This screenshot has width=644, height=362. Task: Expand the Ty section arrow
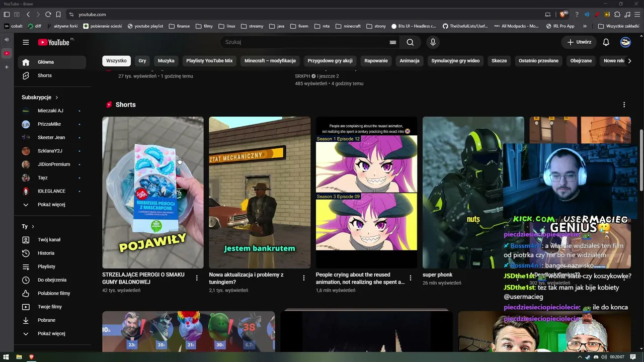(33, 227)
